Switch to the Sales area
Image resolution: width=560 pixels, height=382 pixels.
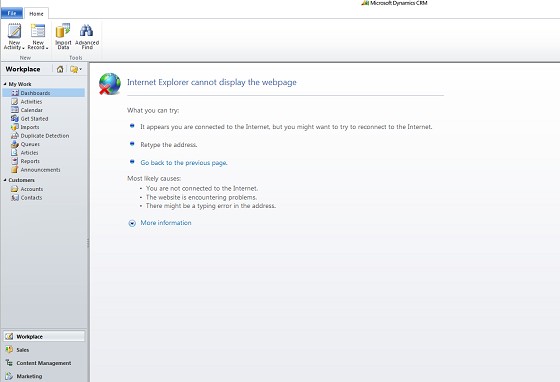coord(44,350)
